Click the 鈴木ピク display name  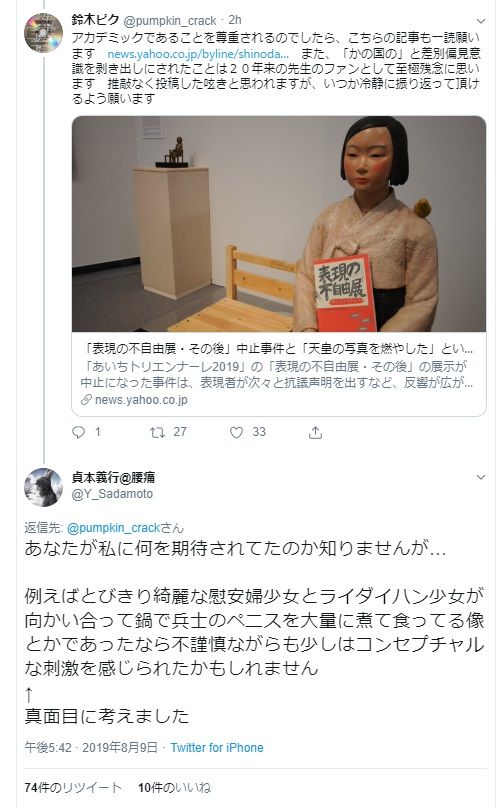click(95, 20)
